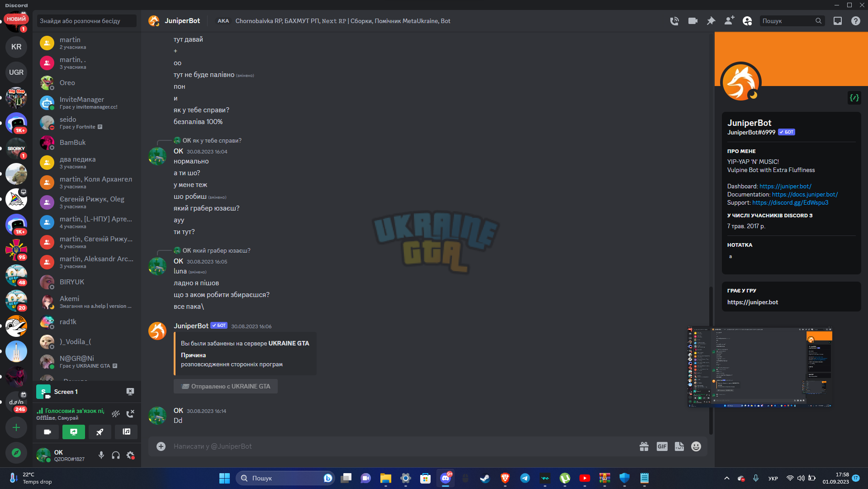Toggle noise suppression in voice panel
868x489 pixels.
pos(116,413)
